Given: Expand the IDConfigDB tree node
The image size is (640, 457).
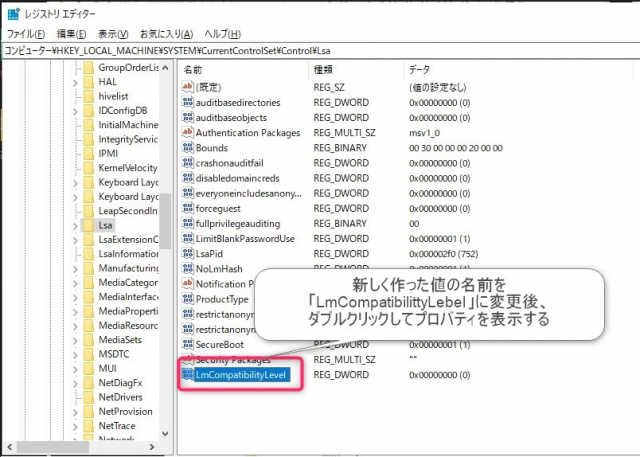Looking at the screenshot, I should tap(75, 111).
